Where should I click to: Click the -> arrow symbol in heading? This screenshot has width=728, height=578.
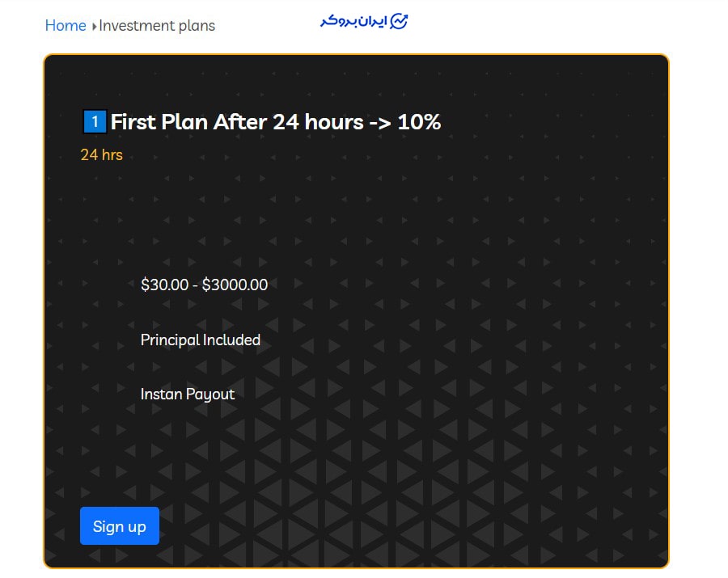[x=380, y=122]
